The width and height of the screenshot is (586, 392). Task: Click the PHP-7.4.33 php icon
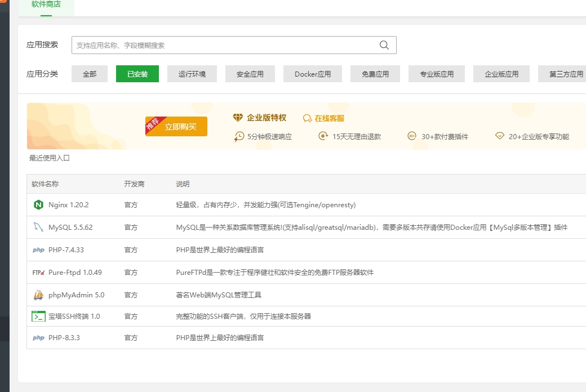pyautogui.click(x=38, y=250)
